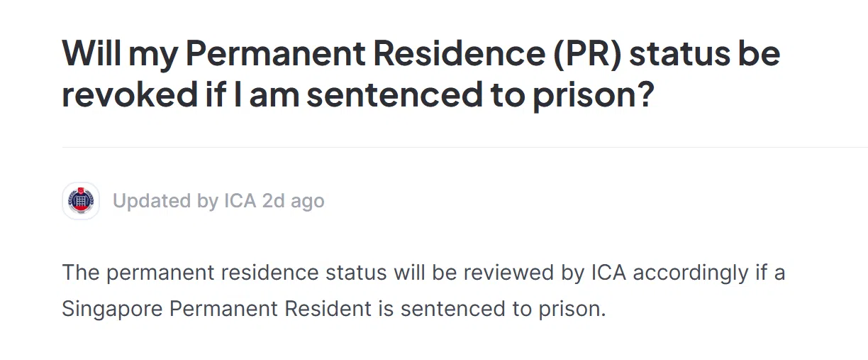Viewport: 868px width, 360px height.
Task: Click the word "revoked" in the heading
Action: [x=127, y=96]
